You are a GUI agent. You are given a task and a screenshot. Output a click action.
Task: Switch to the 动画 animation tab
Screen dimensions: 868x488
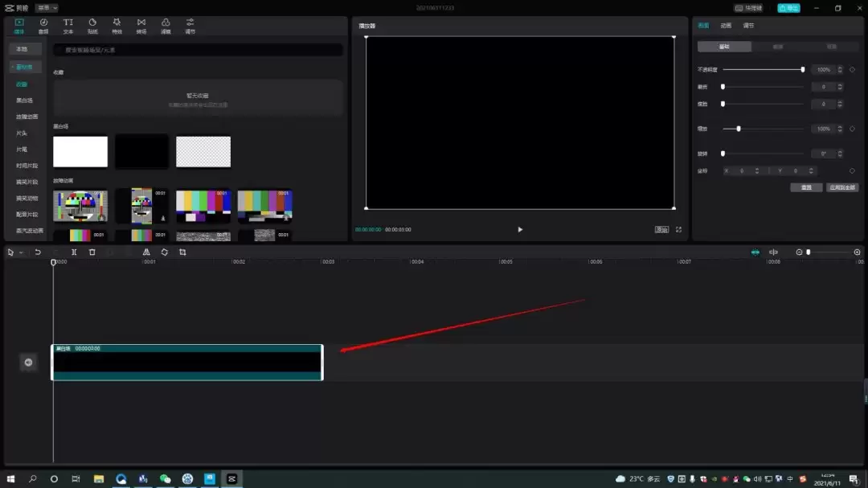726,26
